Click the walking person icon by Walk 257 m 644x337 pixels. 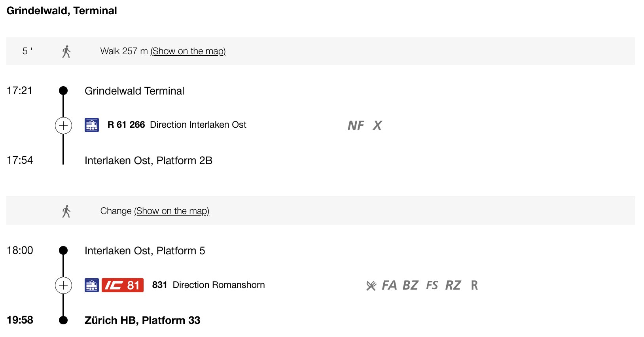click(66, 51)
